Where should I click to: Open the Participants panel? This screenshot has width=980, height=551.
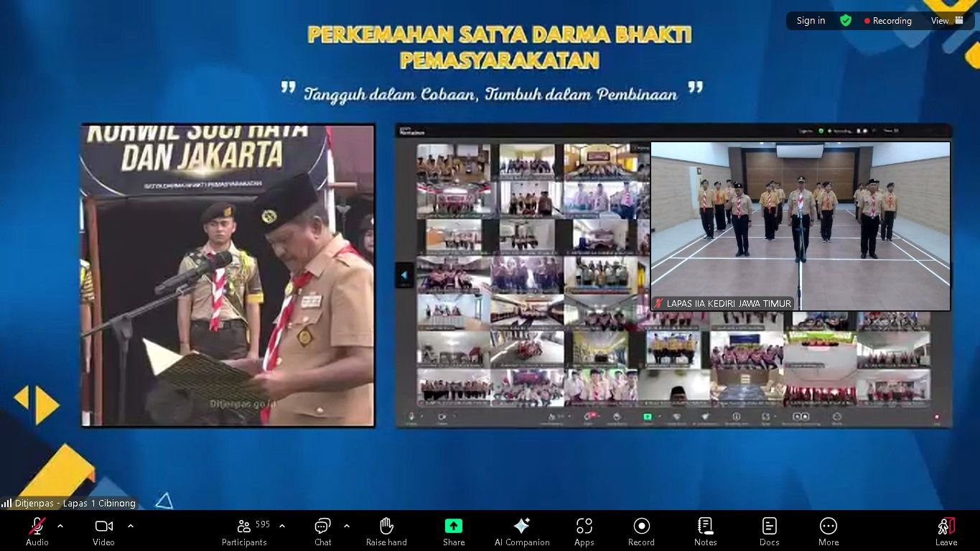(244, 532)
